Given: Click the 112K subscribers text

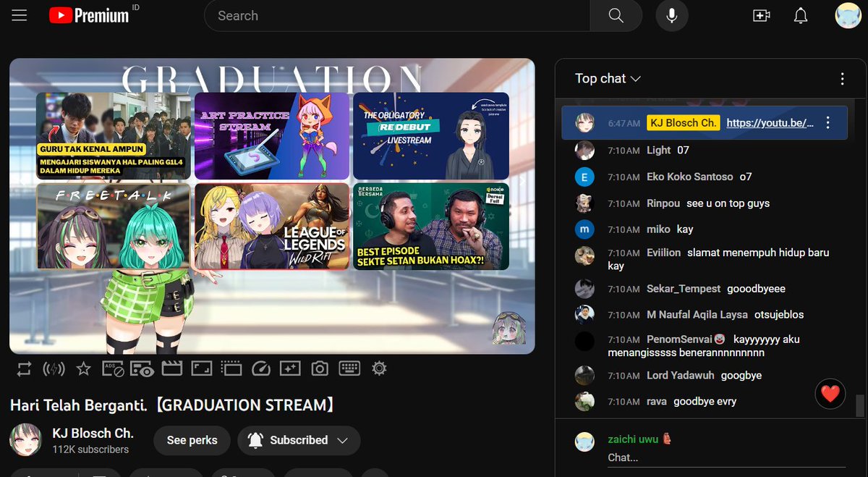Looking at the screenshot, I should pyautogui.click(x=90, y=449).
